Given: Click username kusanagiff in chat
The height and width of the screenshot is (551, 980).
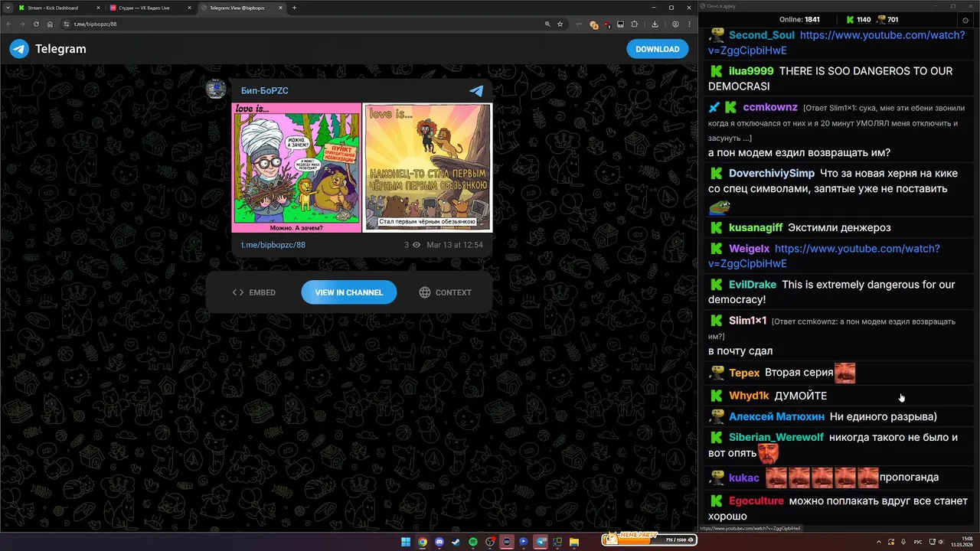Looking at the screenshot, I should [x=756, y=228].
